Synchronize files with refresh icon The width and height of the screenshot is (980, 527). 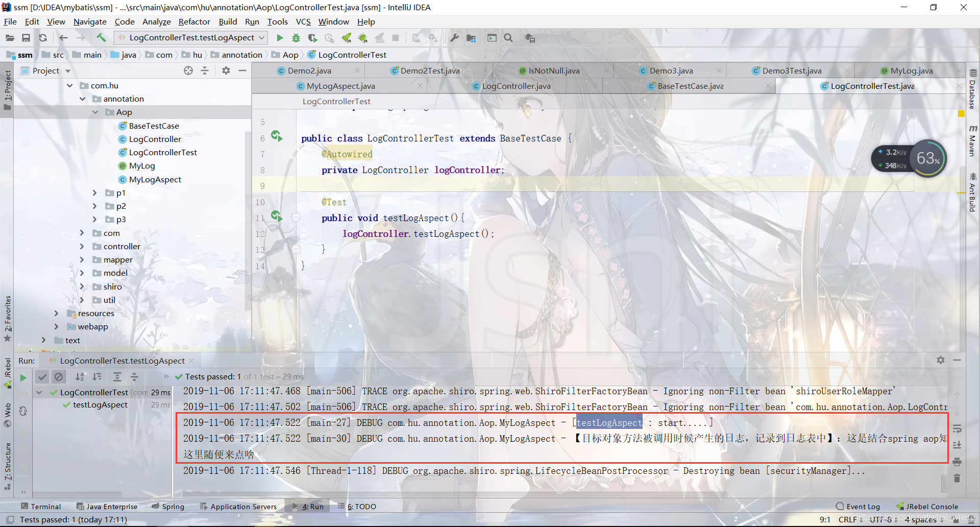[43, 38]
